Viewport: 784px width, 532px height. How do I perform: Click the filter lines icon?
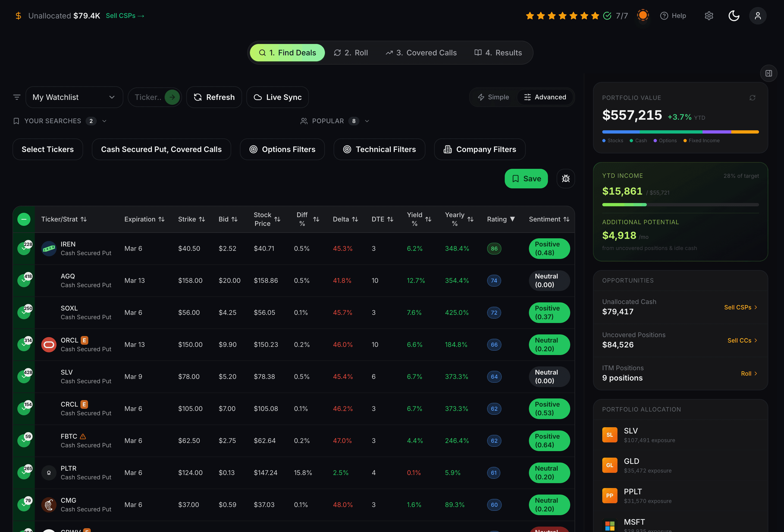tap(17, 97)
